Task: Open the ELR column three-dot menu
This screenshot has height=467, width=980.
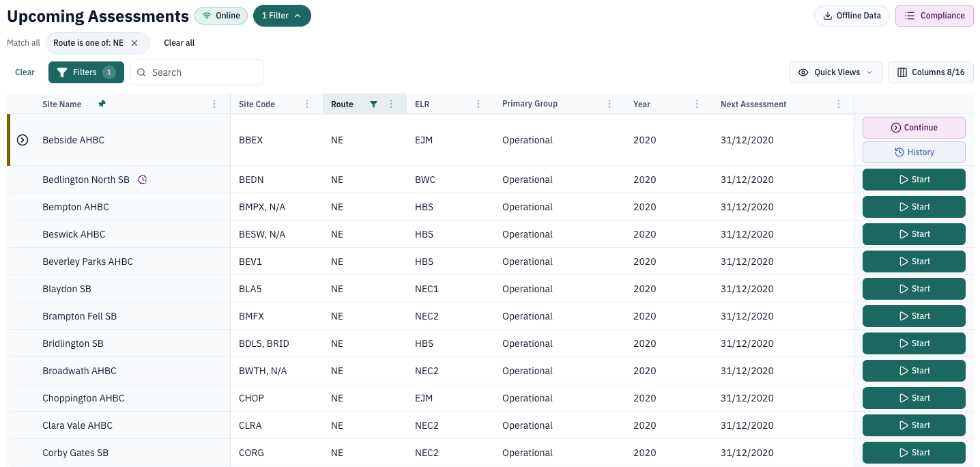Action: [x=478, y=104]
